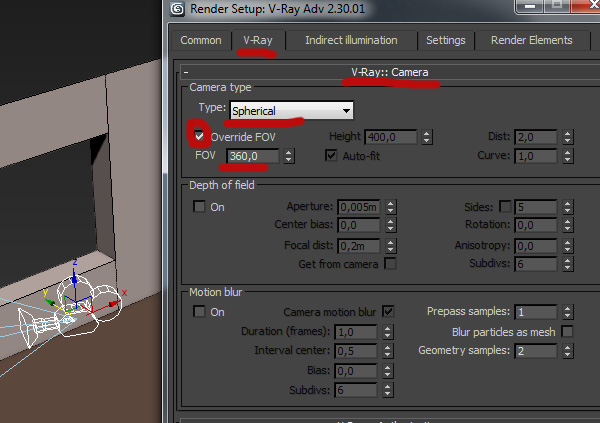Open the Indirect illumination tab

tap(351, 40)
